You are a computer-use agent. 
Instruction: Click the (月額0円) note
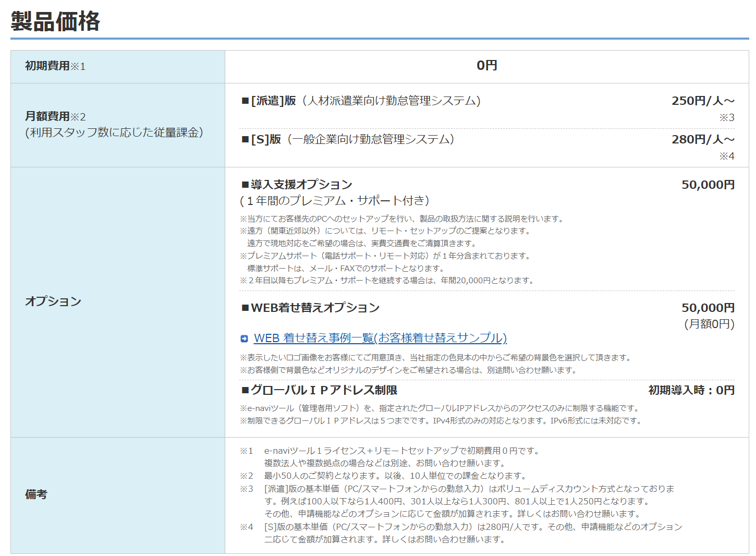pos(709,324)
